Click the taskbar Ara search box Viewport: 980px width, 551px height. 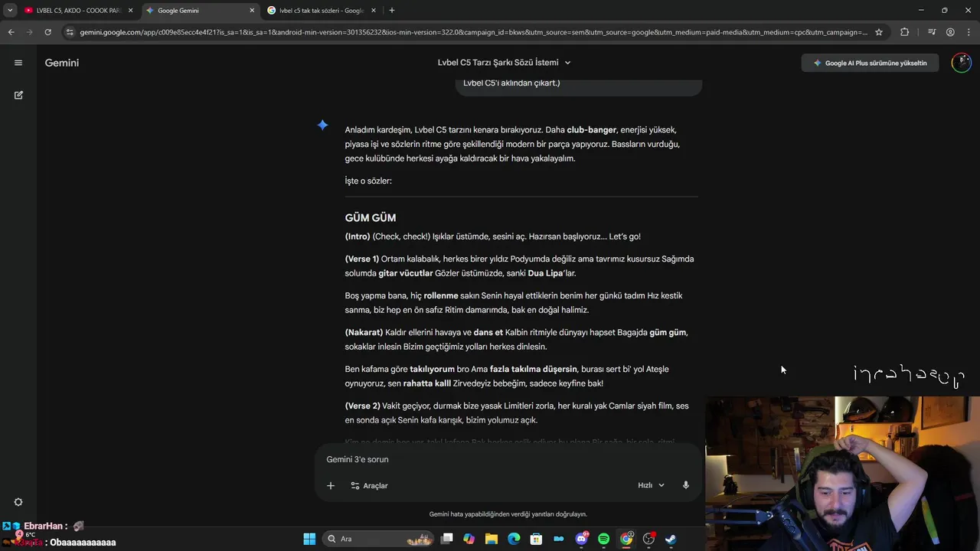[x=379, y=539]
